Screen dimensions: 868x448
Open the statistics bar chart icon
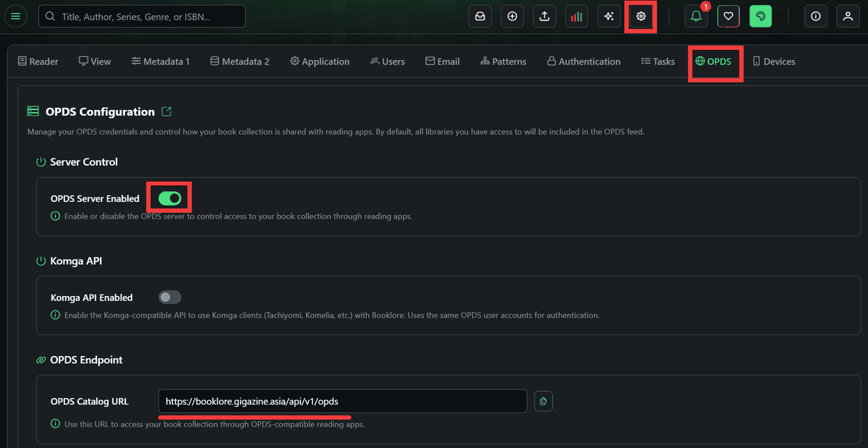click(x=576, y=16)
